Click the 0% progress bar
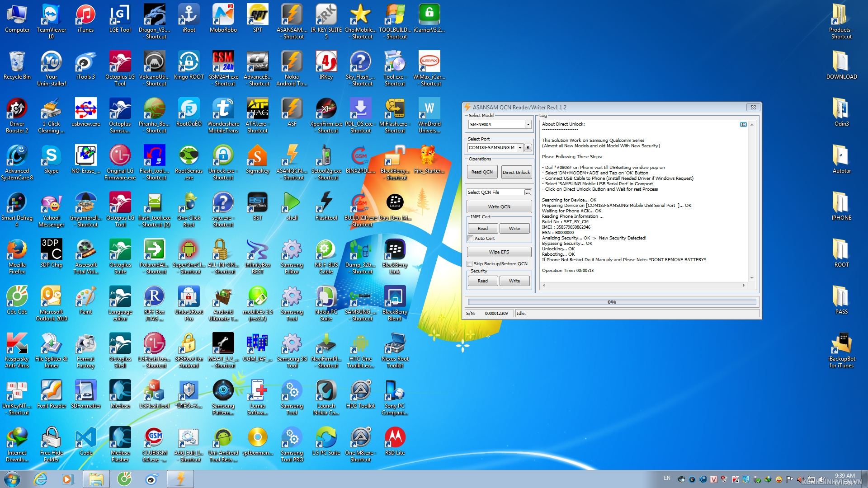The image size is (868, 488). [x=612, y=302]
